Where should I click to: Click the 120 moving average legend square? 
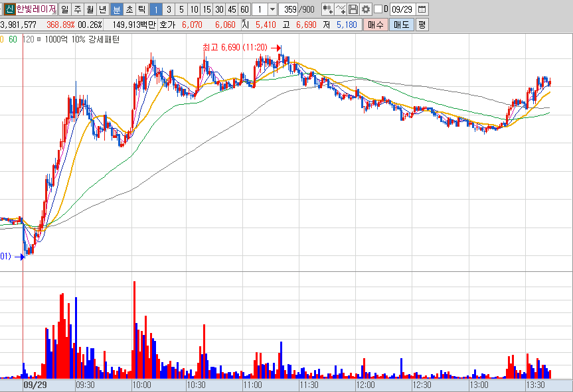point(39,39)
